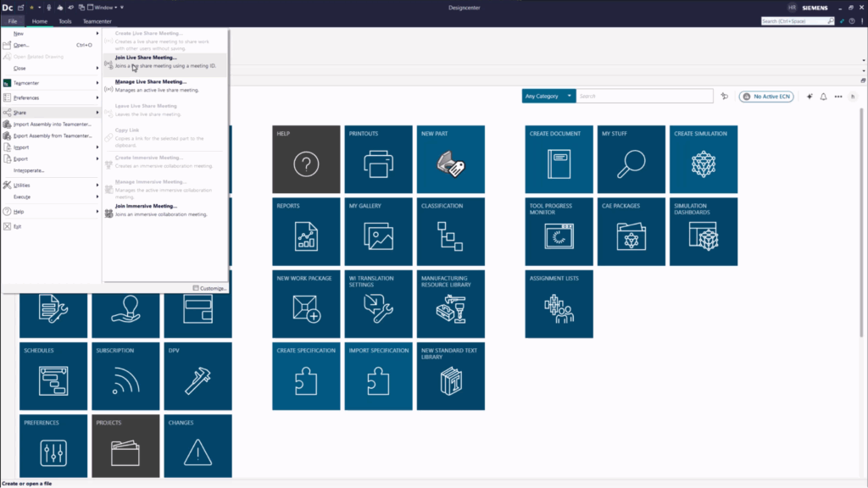Click the notifications bell icon

[823, 97]
